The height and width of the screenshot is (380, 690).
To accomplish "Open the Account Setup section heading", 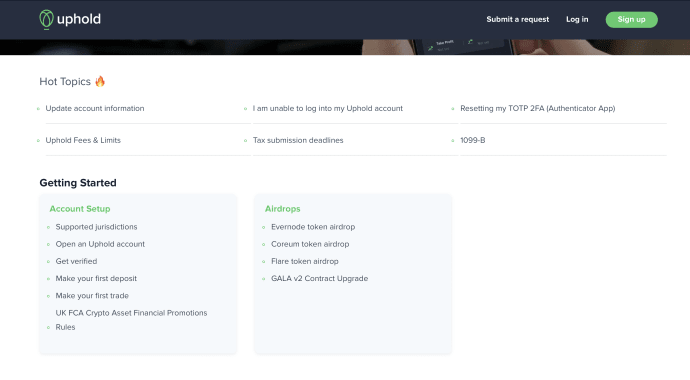I will click(x=80, y=209).
